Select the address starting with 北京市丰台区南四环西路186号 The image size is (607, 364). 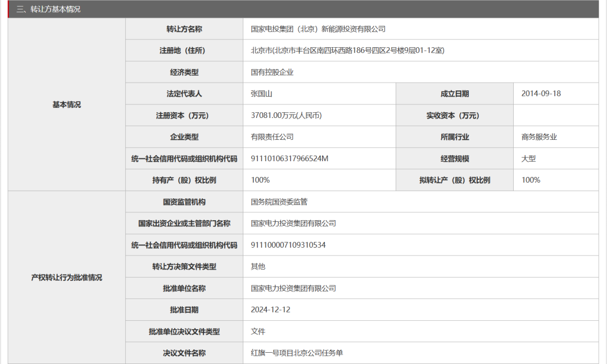[x=348, y=51]
